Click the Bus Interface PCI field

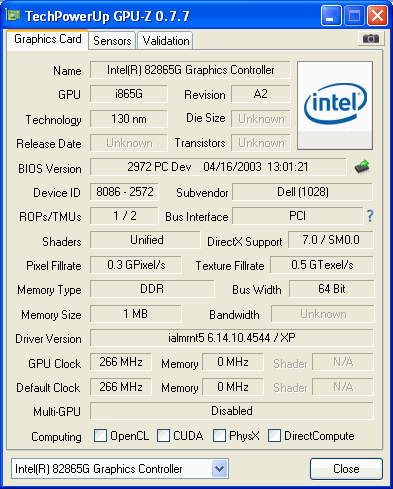click(298, 216)
